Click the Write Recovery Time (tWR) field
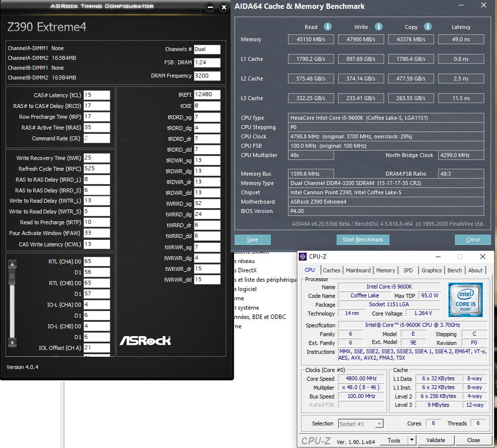497x448 pixels. pos(97,158)
